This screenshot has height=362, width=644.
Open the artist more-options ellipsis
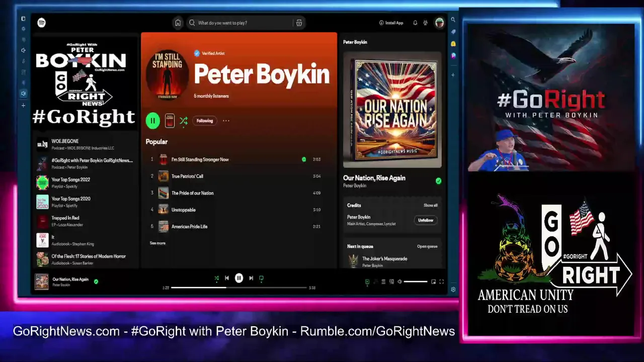click(226, 121)
